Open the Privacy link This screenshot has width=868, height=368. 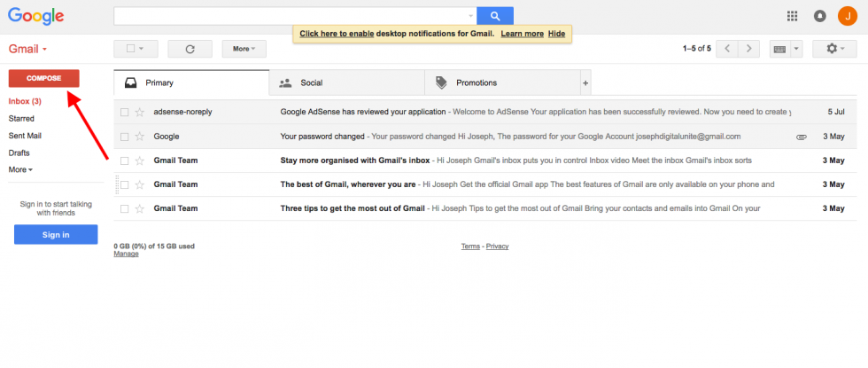497,247
